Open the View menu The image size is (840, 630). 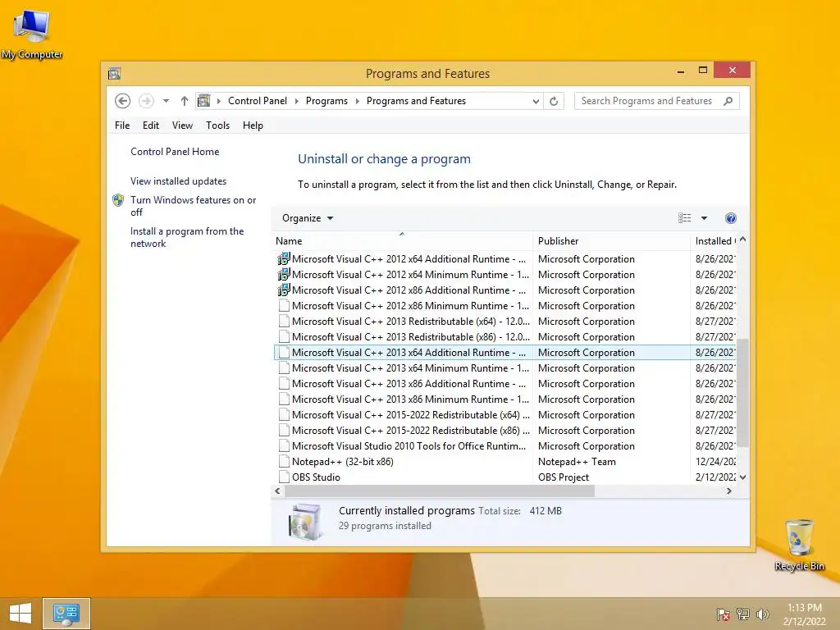click(x=182, y=126)
